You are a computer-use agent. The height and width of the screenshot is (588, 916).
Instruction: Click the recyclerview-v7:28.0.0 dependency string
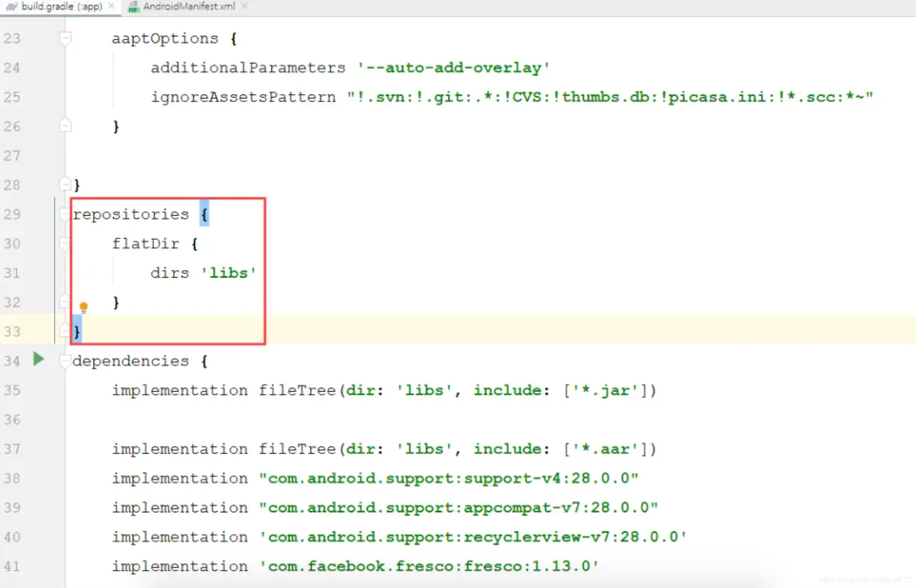473,537
